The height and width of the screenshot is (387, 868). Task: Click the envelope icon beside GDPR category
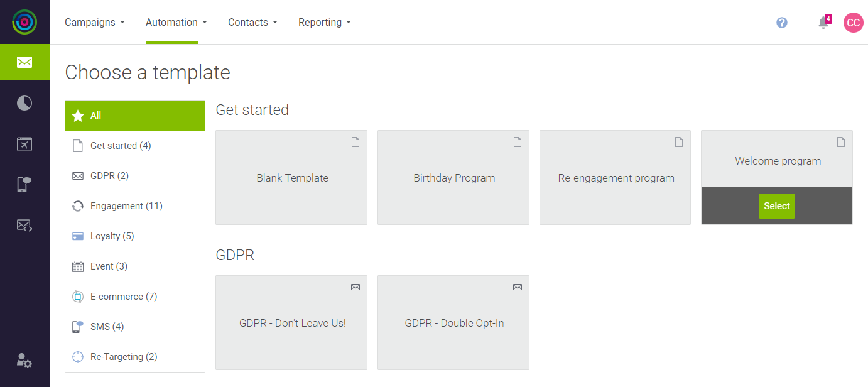pos(78,176)
